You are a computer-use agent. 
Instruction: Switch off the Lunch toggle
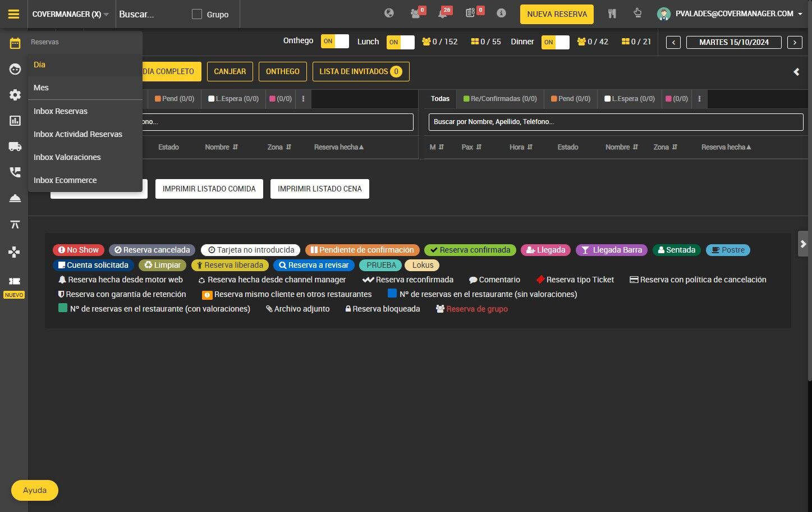401,42
